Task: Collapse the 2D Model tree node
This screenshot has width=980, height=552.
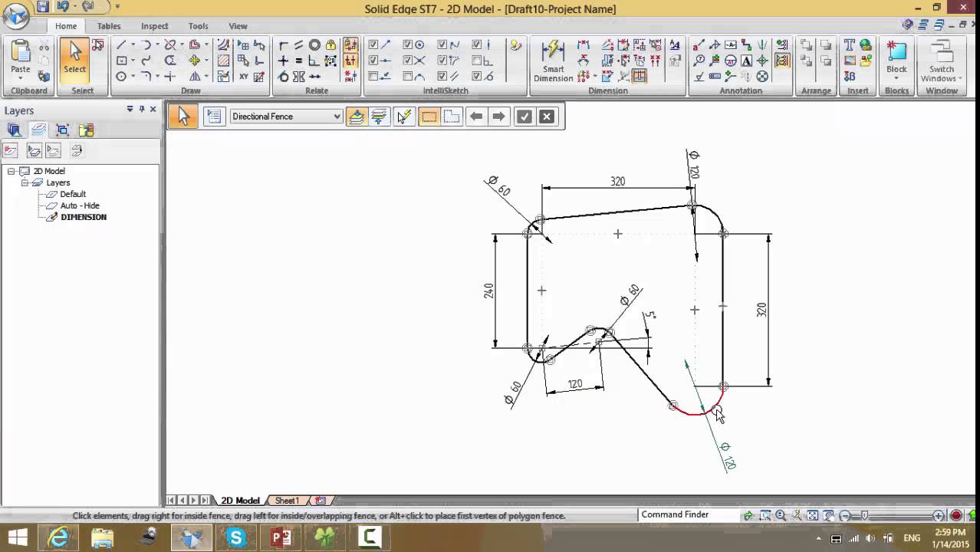Action: click(x=12, y=171)
